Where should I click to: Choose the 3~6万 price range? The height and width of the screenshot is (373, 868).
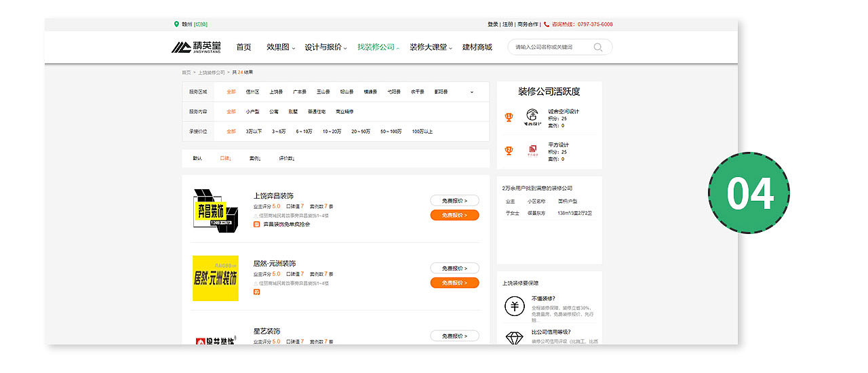click(x=279, y=131)
